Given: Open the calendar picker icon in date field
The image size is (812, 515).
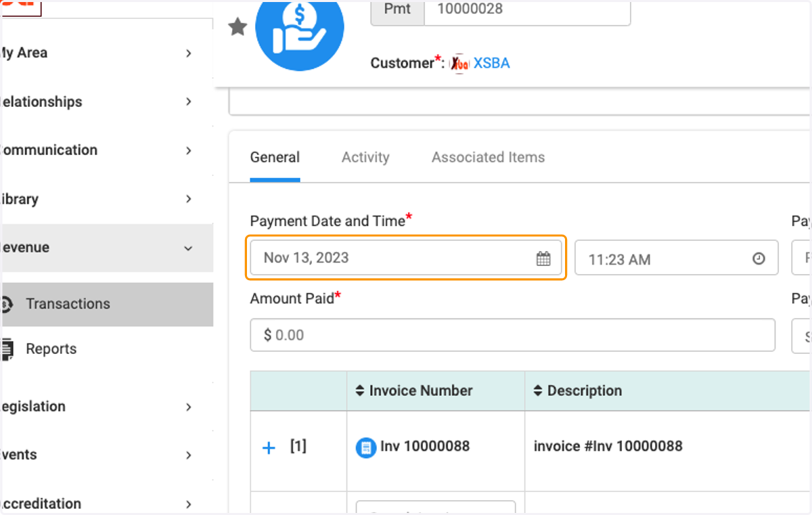Looking at the screenshot, I should pyautogui.click(x=543, y=259).
